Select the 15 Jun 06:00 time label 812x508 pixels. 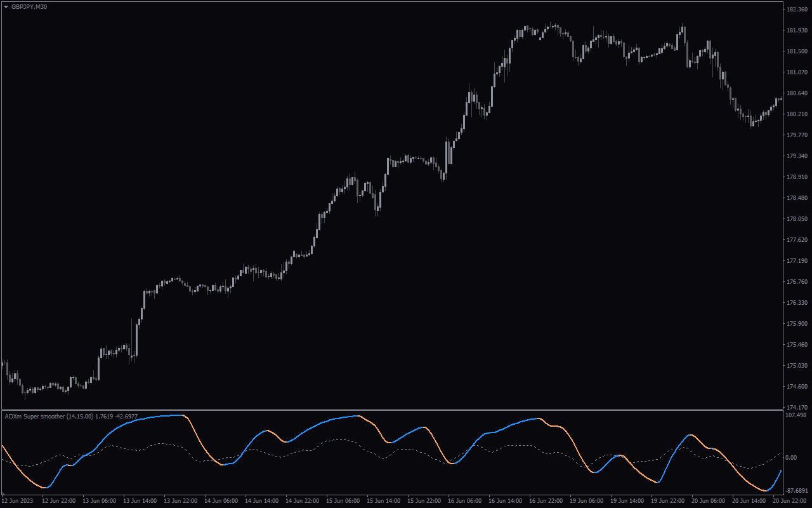[x=343, y=501]
